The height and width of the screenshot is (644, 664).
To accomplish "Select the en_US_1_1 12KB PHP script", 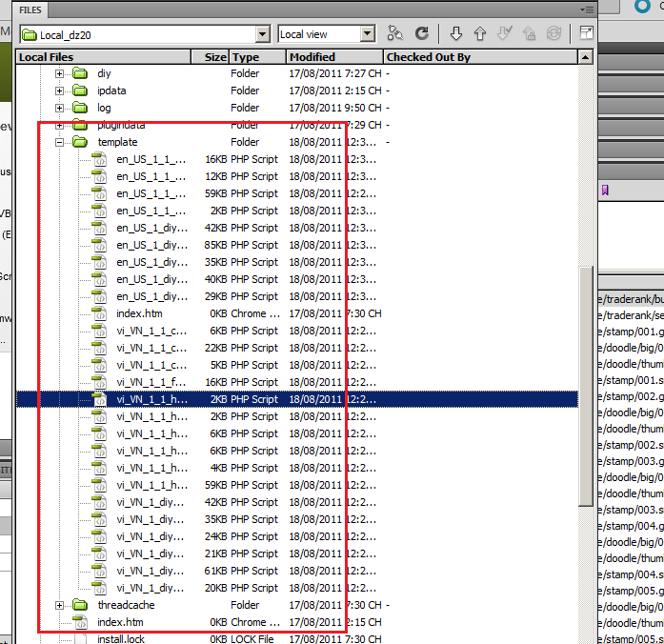I will point(151,176).
